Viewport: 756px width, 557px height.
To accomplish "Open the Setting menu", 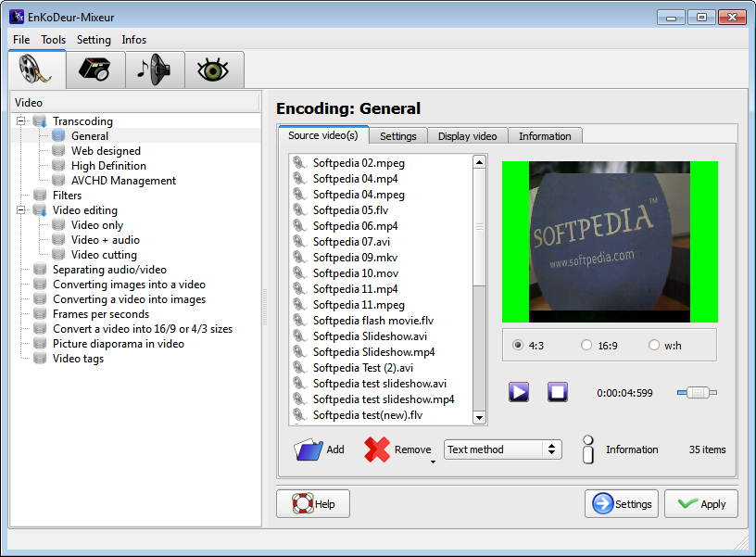I will point(94,40).
